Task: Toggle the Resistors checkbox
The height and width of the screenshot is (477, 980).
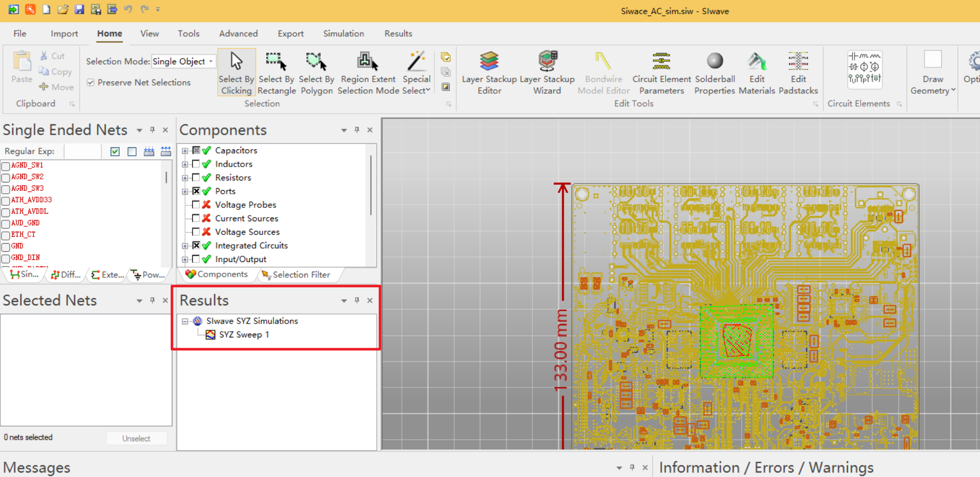Action: [196, 177]
